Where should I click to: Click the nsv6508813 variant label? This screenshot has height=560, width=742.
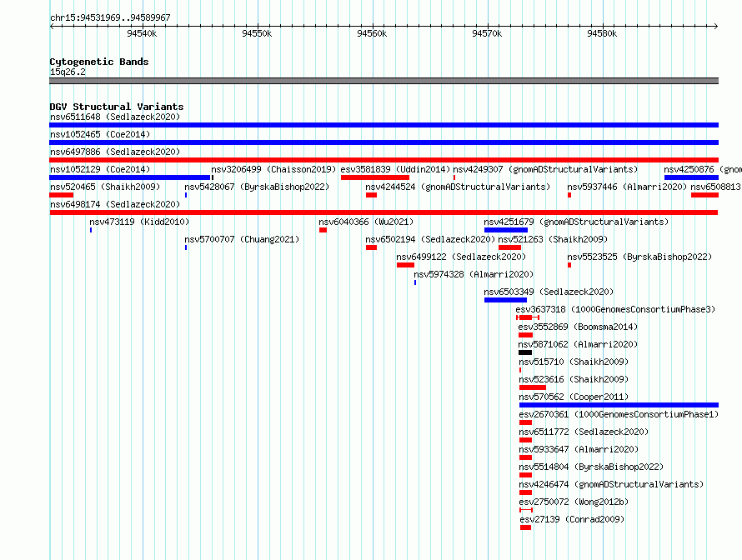click(716, 187)
